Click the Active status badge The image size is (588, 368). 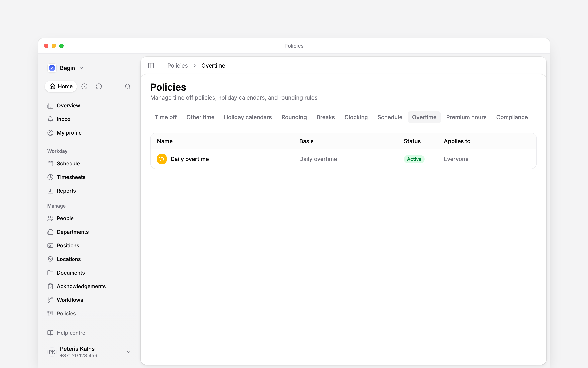tap(414, 159)
